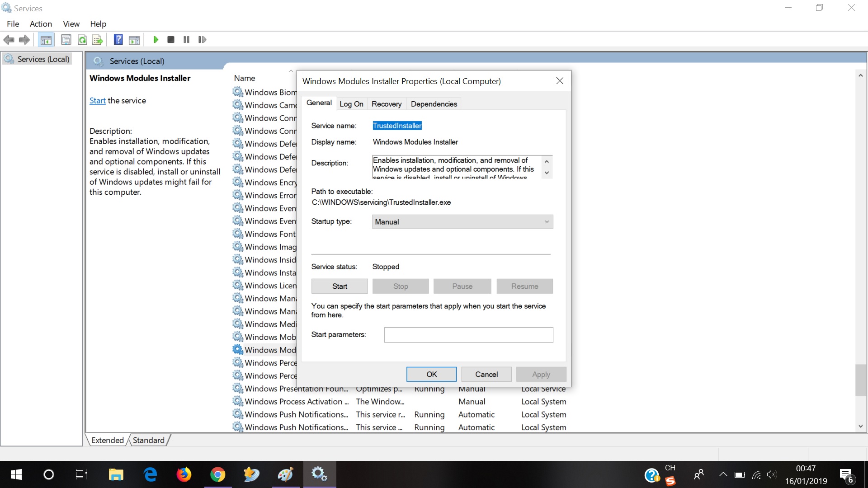Launch Microsoft Edge from the taskbar
This screenshot has height=488, width=868.
(150, 474)
